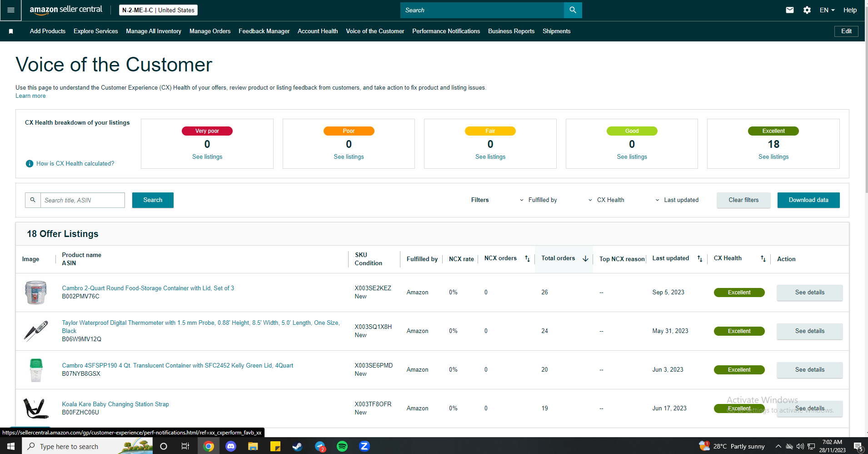The image size is (868, 454).
Task: Focus the Search title, ASIN field
Action: (x=83, y=200)
